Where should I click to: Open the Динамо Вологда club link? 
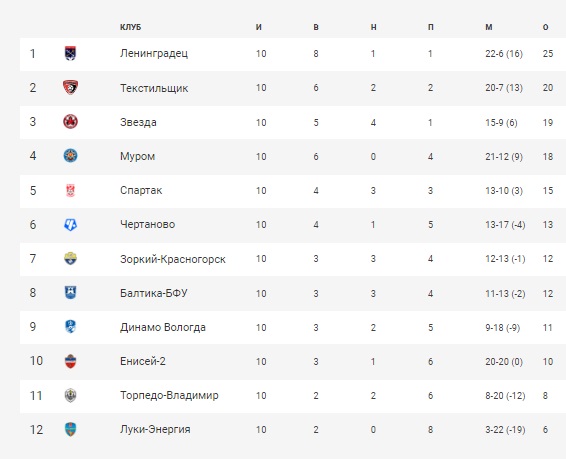point(163,327)
